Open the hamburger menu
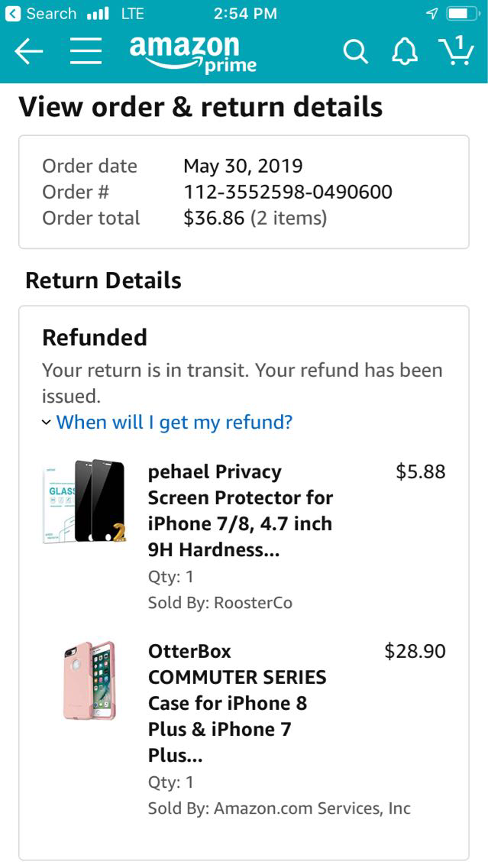 point(86,51)
